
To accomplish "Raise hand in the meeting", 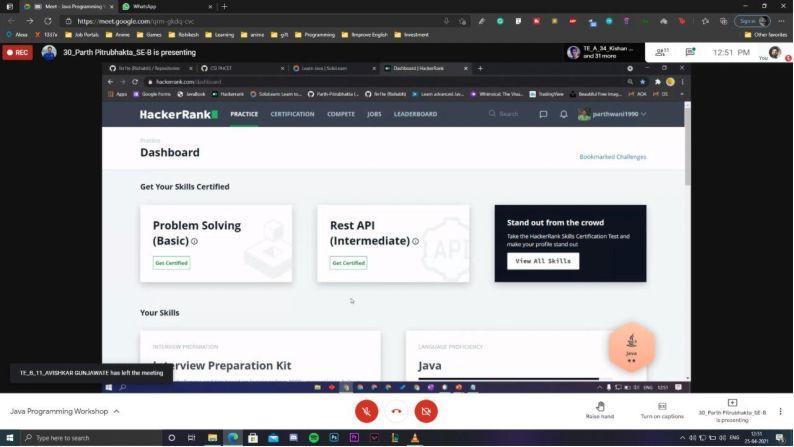I will (600, 409).
